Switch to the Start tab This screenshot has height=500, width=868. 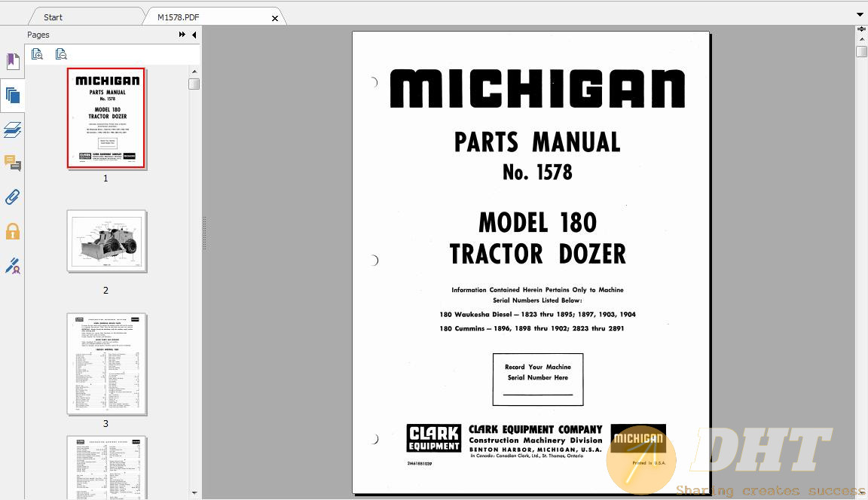tap(53, 17)
